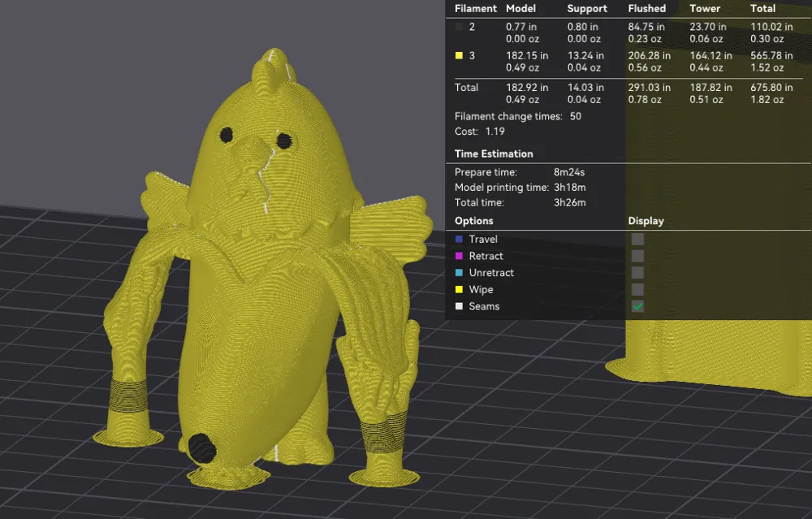Click the 14.03 in total support value
Image resolution: width=812 pixels, height=519 pixels.
[x=585, y=88]
